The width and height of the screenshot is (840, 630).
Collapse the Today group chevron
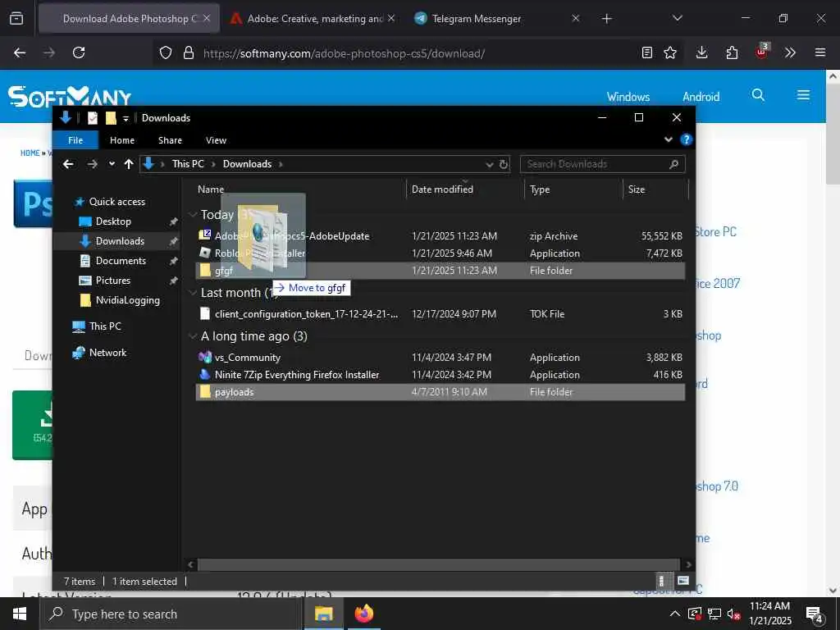(193, 214)
